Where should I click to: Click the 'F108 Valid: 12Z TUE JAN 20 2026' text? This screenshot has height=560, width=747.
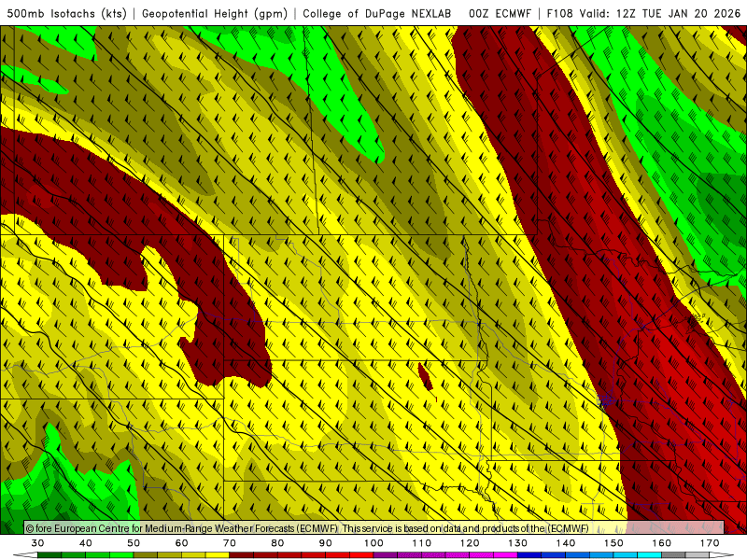coord(643,13)
